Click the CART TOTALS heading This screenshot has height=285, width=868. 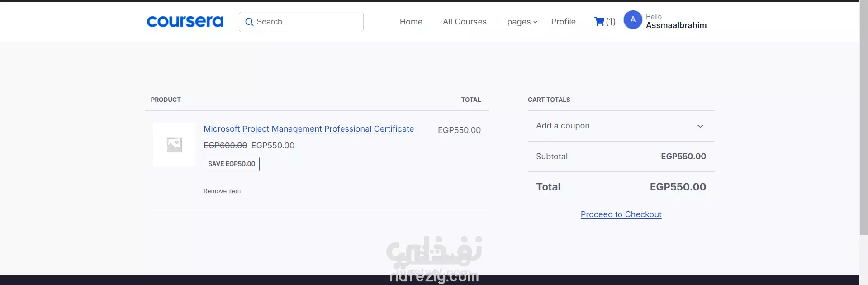tap(549, 100)
